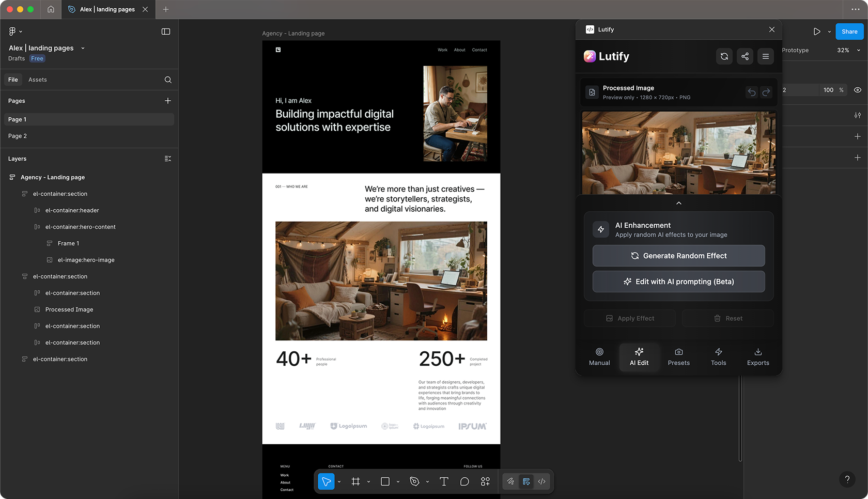Toggle layer visibility with the eye icon

[x=858, y=90]
